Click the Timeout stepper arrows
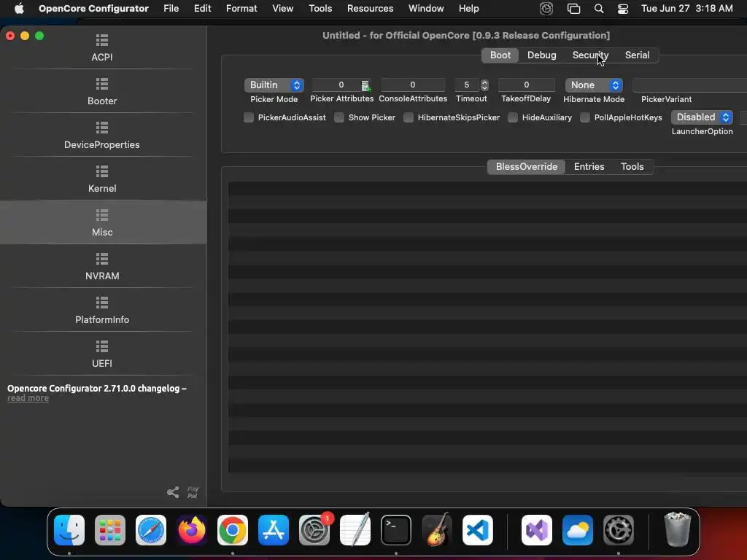 coord(484,85)
